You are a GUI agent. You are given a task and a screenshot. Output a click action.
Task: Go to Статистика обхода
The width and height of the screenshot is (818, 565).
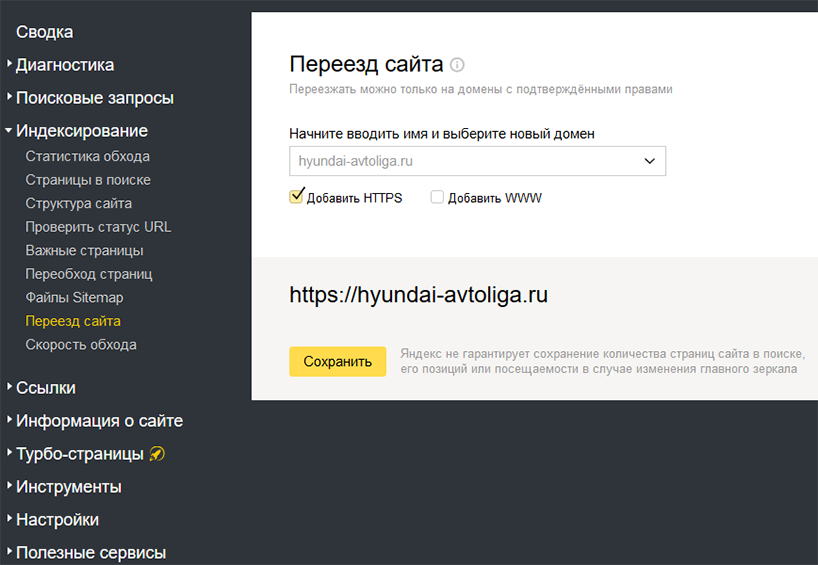[87, 156]
